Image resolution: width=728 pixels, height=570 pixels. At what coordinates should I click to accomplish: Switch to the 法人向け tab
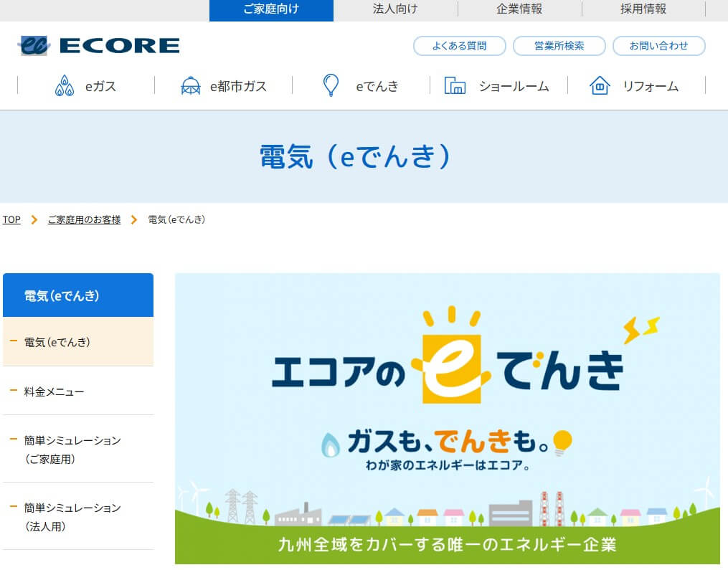(395, 9)
